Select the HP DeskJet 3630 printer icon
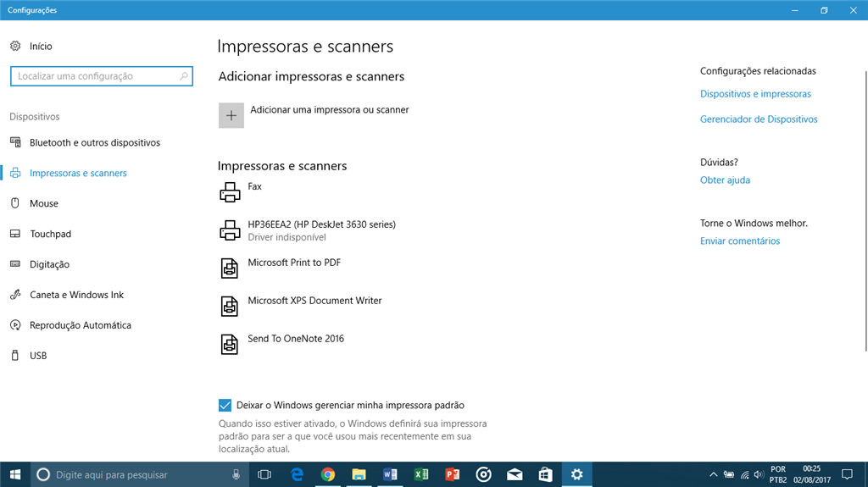The width and height of the screenshot is (868, 487). coord(230,230)
